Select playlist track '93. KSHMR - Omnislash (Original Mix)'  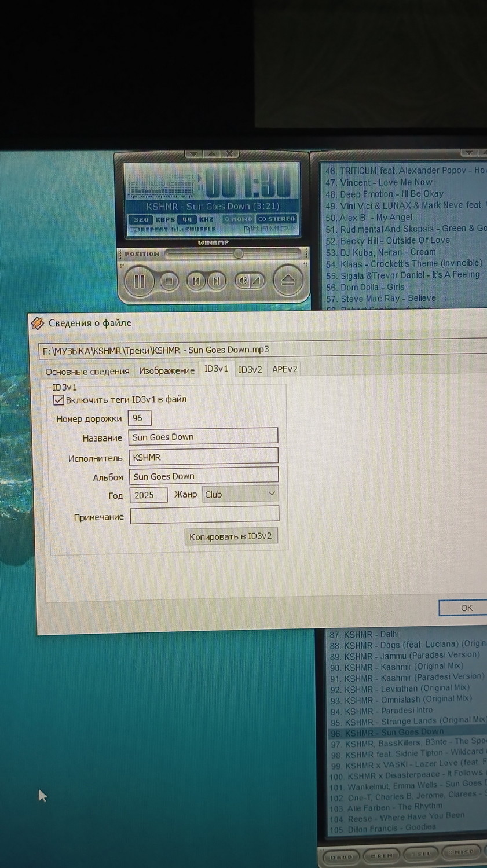coord(401,700)
